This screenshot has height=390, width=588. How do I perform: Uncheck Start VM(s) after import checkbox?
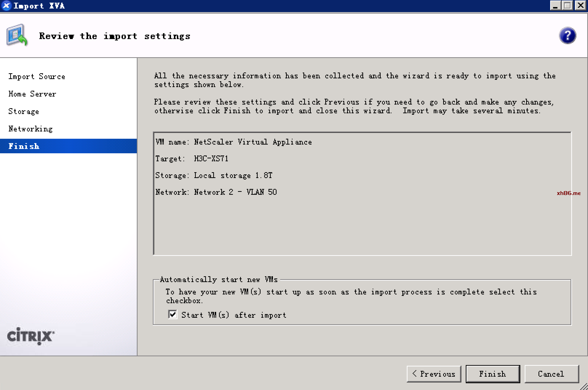pos(173,315)
